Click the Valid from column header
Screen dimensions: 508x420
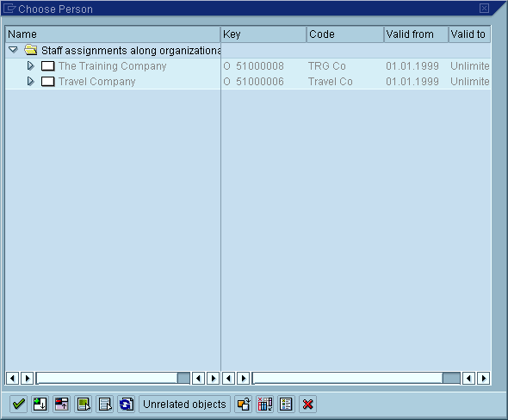point(416,34)
